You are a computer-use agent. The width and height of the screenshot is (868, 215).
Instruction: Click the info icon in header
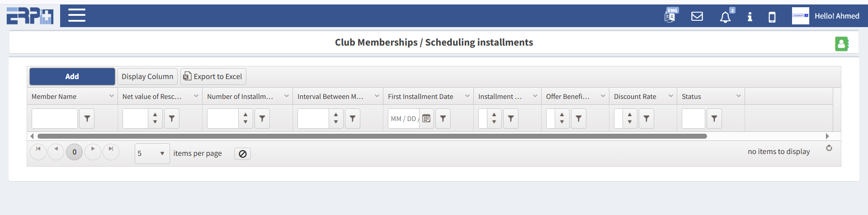click(750, 17)
